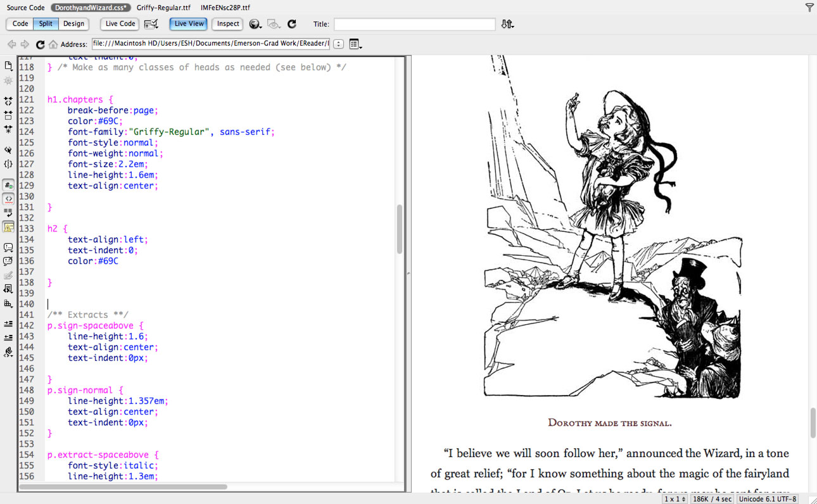Go forward using the address bar arrow
This screenshot has height=504, width=817.
click(25, 44)
